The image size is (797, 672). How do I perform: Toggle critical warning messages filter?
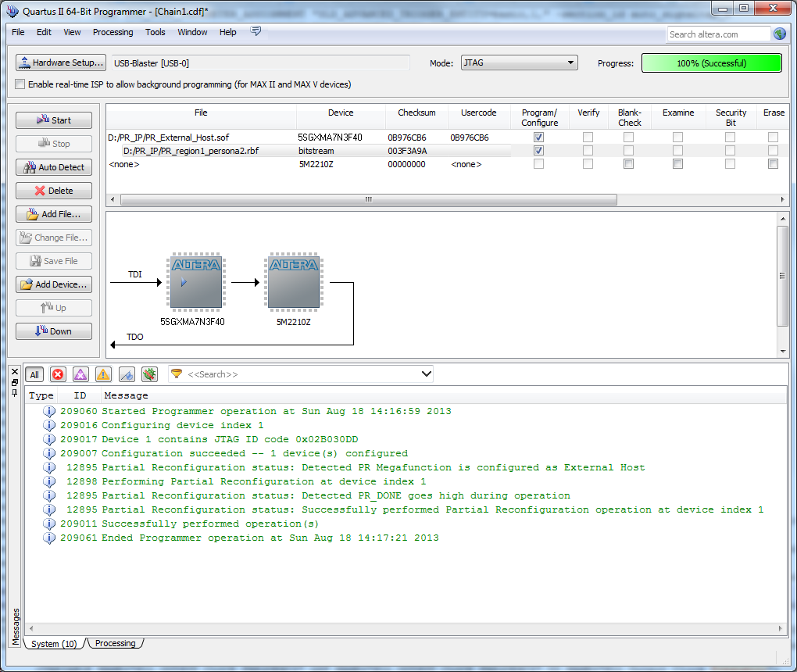click(x=80, y=374)
